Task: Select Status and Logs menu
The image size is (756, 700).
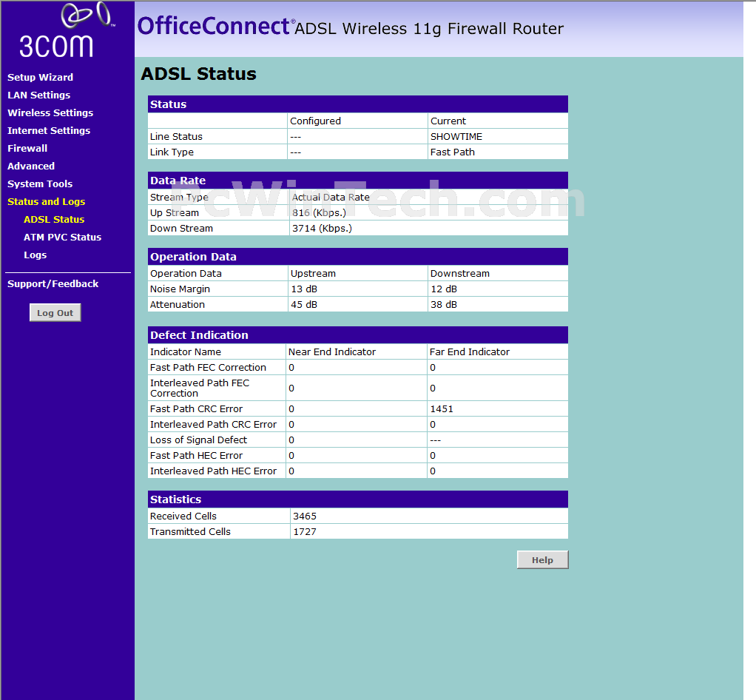Action: 46,202
